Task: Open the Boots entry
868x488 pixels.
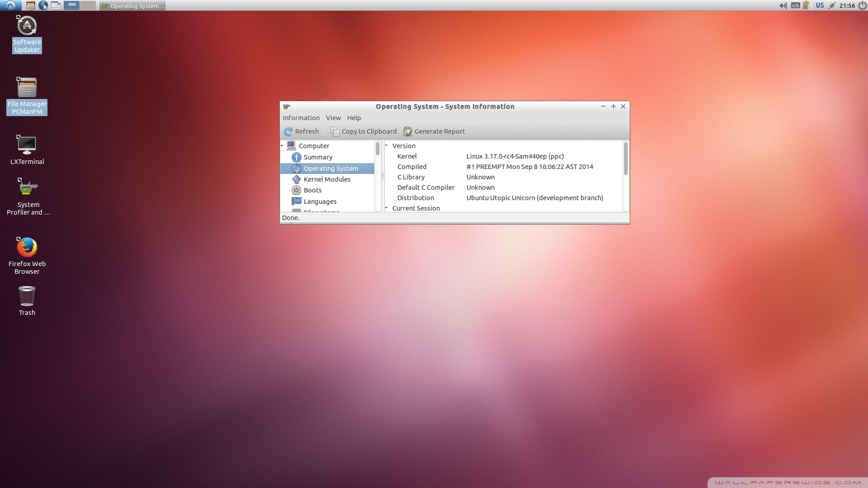Action: tap(312, 190)
